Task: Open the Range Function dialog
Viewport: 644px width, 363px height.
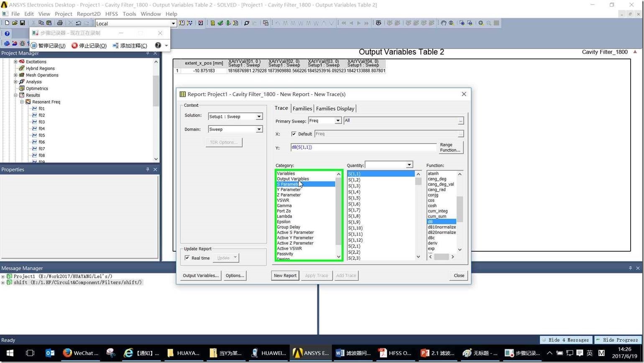Action: (x=450, y=147)
